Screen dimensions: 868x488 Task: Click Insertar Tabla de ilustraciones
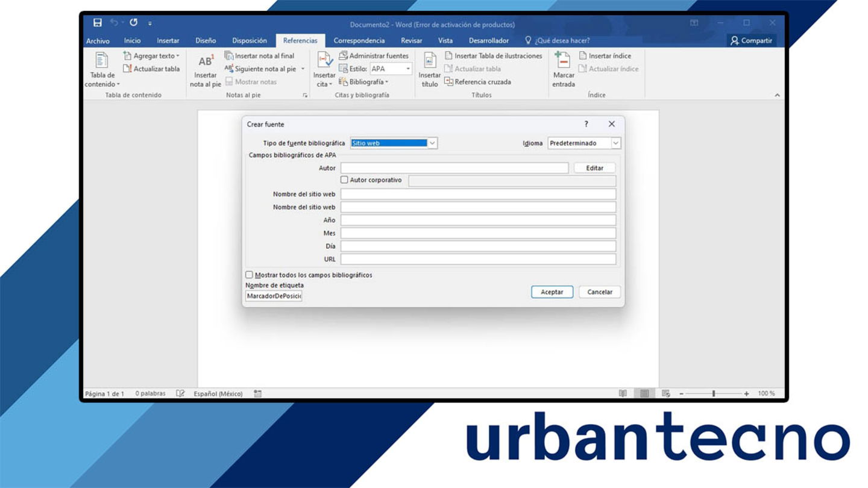click(x=493, y=56)
